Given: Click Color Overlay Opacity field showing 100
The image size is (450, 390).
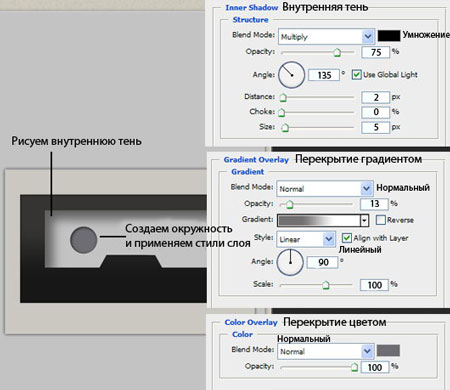Looking at the screenshot, I should coord(374,367).
